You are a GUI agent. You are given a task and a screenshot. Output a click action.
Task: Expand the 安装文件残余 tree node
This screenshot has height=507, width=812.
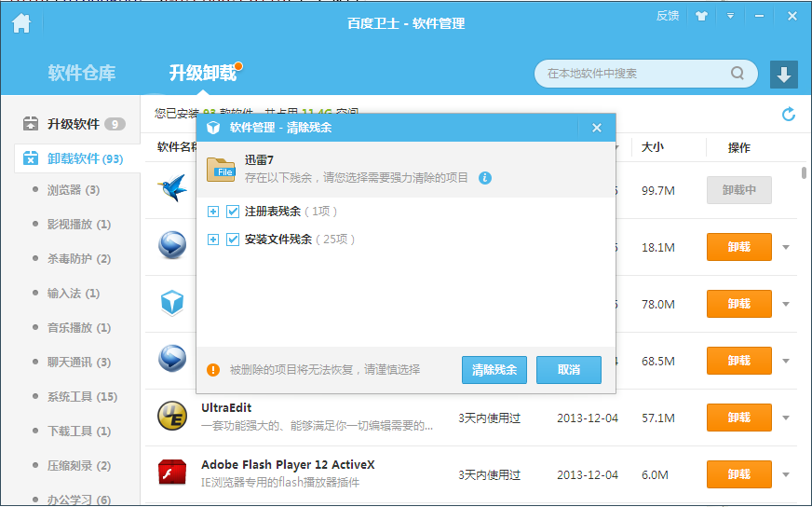[213, 240]
